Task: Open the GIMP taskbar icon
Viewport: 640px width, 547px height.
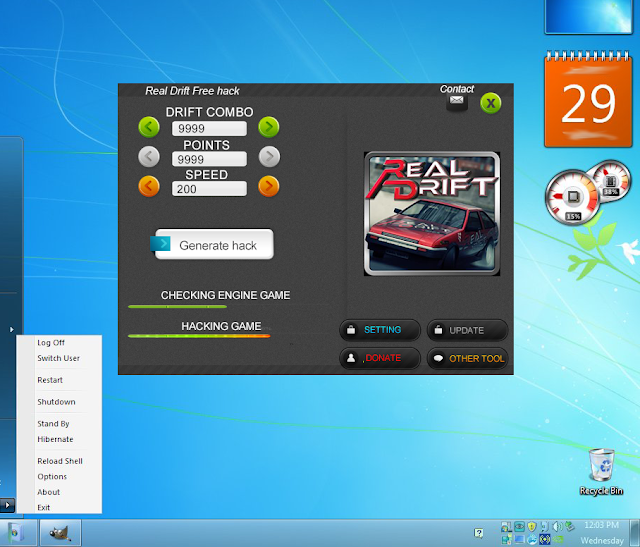Action: [60, 533]
